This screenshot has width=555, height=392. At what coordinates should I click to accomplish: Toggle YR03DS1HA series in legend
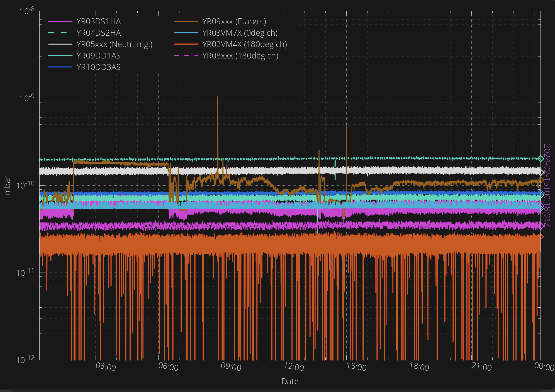(98, 21)
